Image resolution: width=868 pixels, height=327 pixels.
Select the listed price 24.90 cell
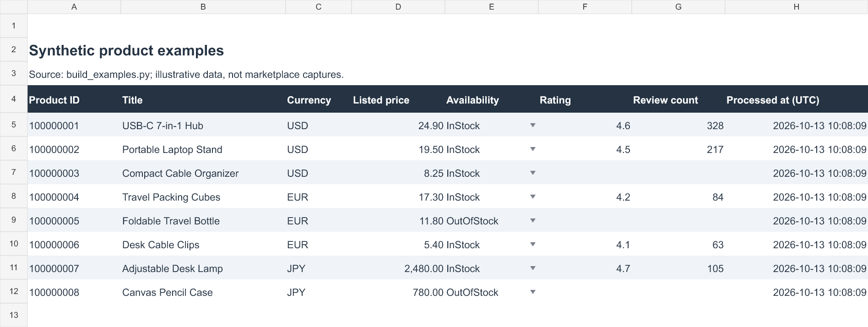(398, 125)
